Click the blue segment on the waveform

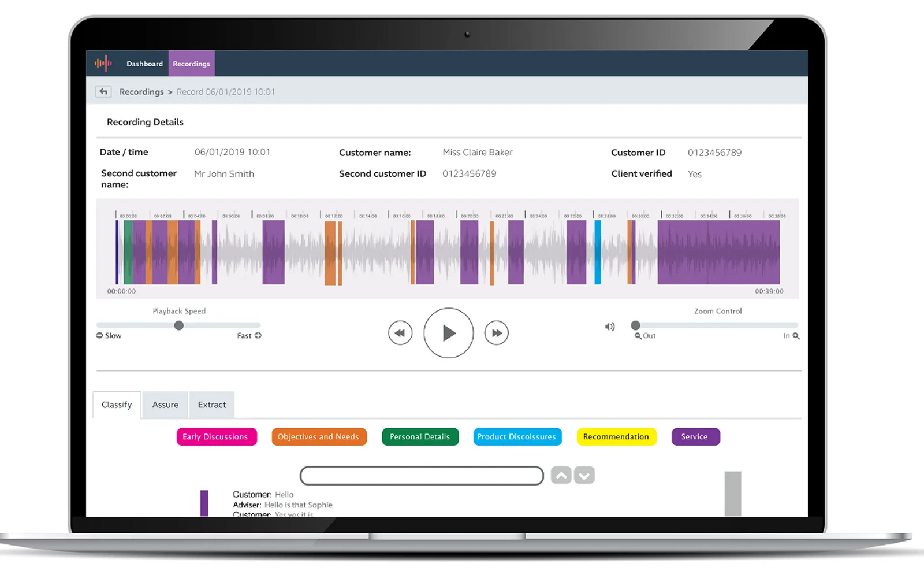pos(598,252)
